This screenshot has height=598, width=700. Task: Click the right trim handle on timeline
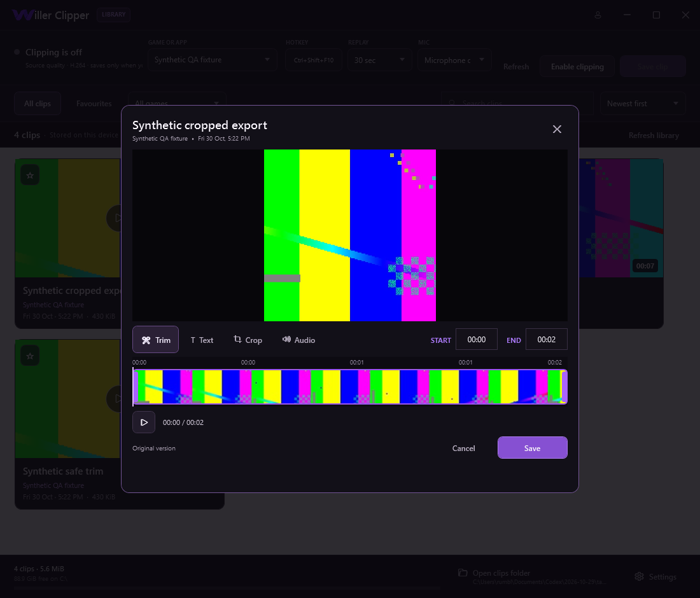click(x=564, y=387)
